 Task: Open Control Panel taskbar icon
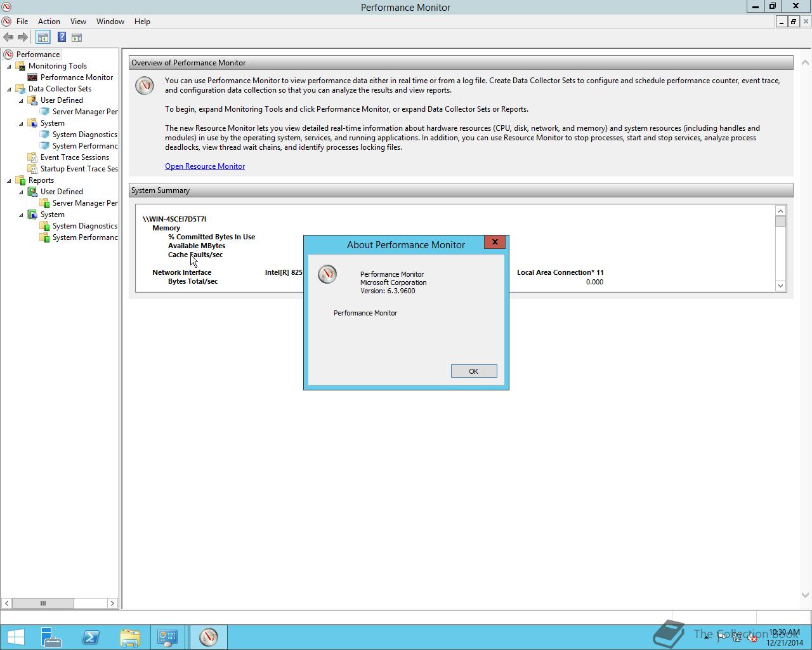click(x=167, y=637)
